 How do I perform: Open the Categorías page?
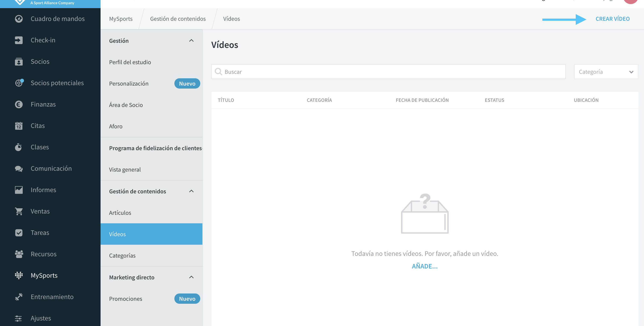(151, 255)
